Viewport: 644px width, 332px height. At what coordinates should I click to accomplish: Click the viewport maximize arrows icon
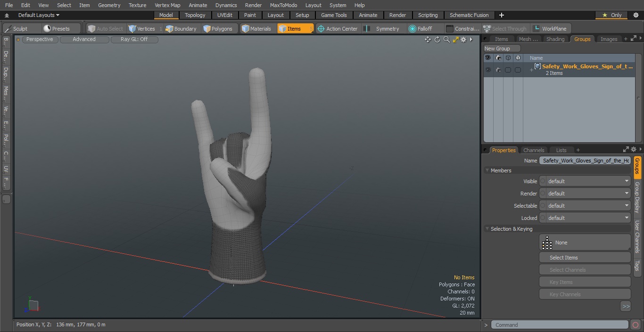[x=455, y=40]
